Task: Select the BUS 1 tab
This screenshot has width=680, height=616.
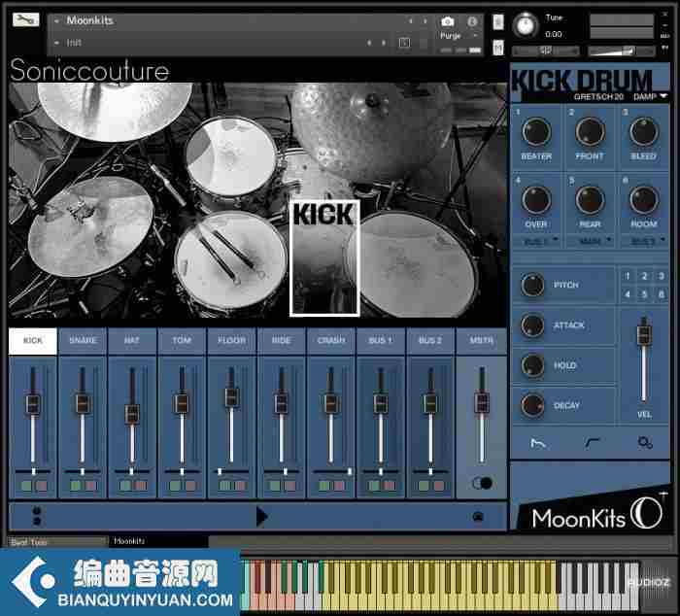Action: pyautogui.click(x=381, y=340)
